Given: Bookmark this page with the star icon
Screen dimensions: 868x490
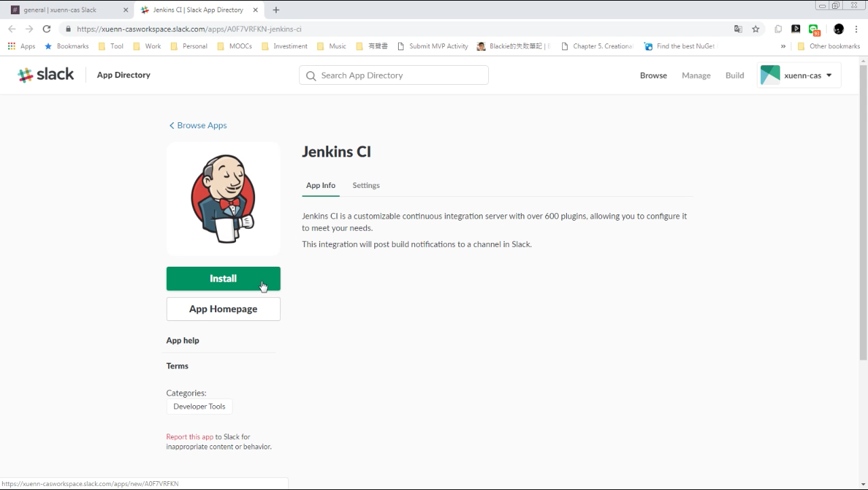Looking at the screenshot, I should point(755,29).
